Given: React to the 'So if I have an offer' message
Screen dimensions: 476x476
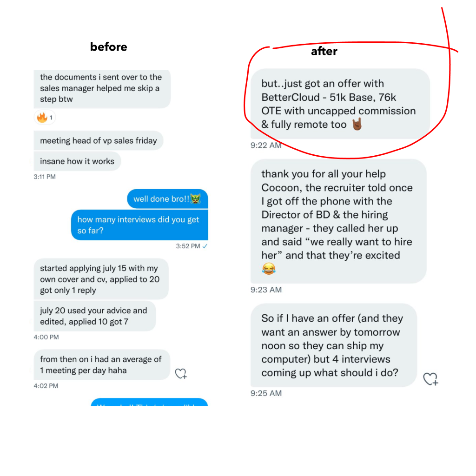Looking at the screenshot, I should (x=431, y=379).
